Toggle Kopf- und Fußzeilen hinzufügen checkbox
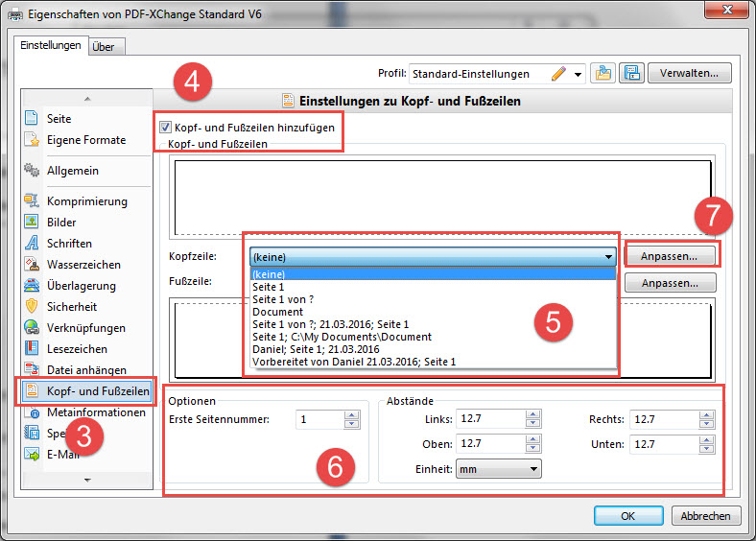Image resolution: width=756 pixels, height=541 pixels. click(165, 128)
